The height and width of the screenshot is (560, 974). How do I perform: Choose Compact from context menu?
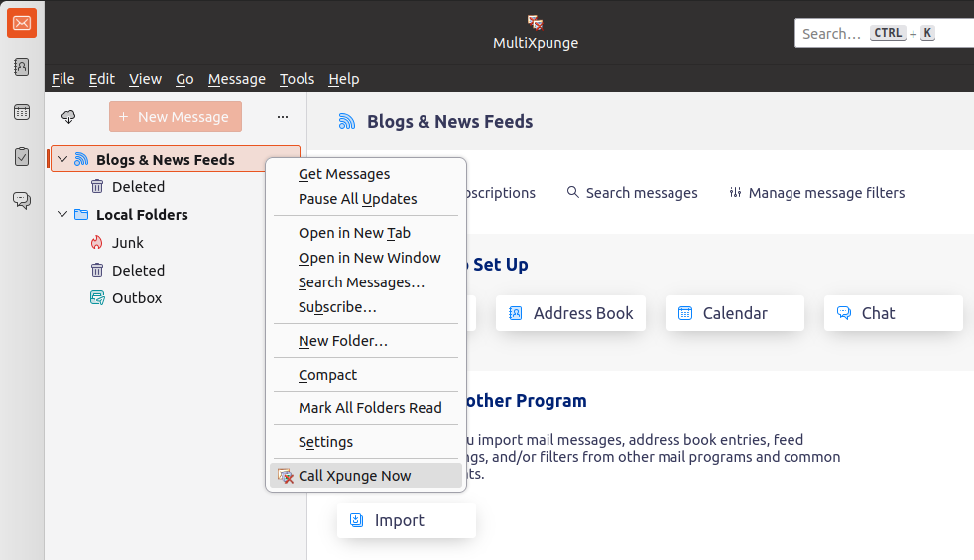click(366, 375)
